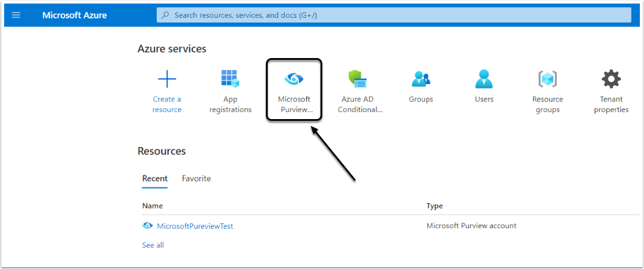Click the Resource groups cube icon

(547, 79)
